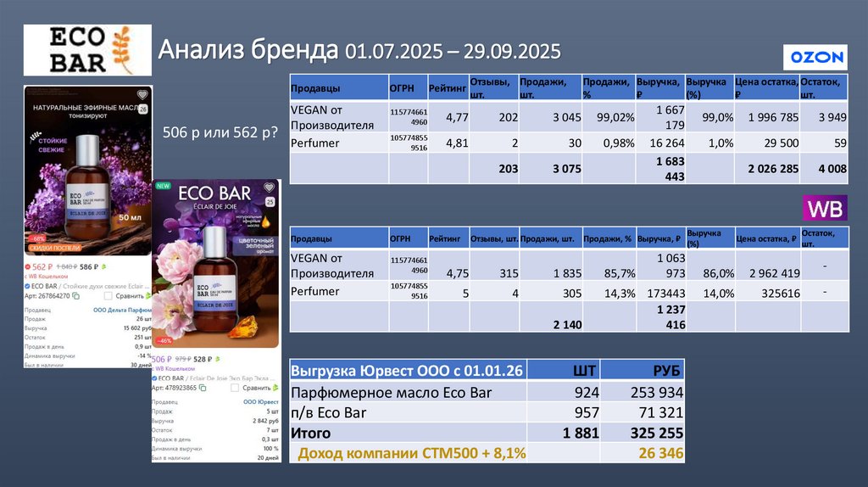Screen dimensions: 868x487
Task: Copy article number 478923865 with the copy icon
Action: 203,388
